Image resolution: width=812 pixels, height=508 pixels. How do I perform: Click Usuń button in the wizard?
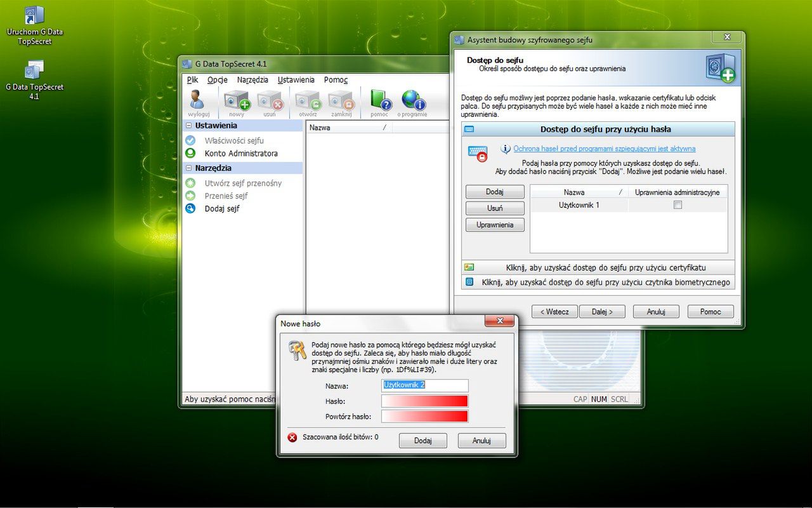pos(495,208)
